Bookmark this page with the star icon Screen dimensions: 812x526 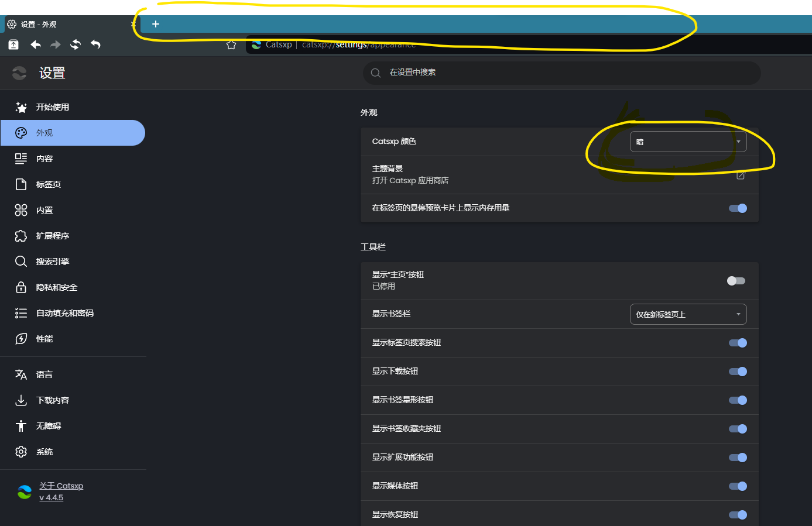[x=231, y=45]
